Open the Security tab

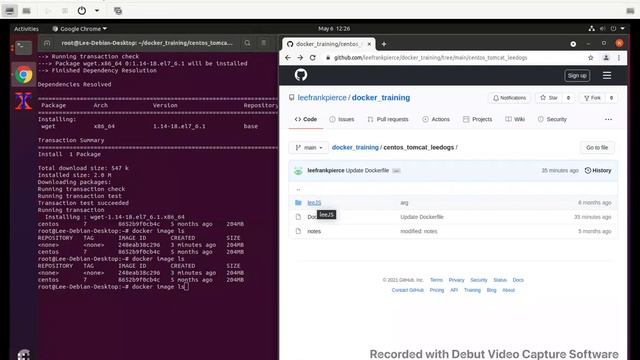click(552, 119)
